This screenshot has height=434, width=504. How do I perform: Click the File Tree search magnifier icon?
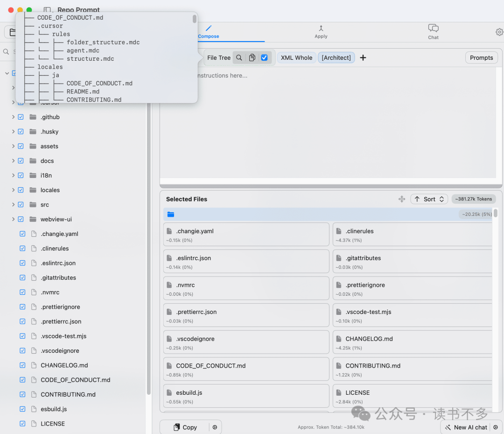coord(239,57)
